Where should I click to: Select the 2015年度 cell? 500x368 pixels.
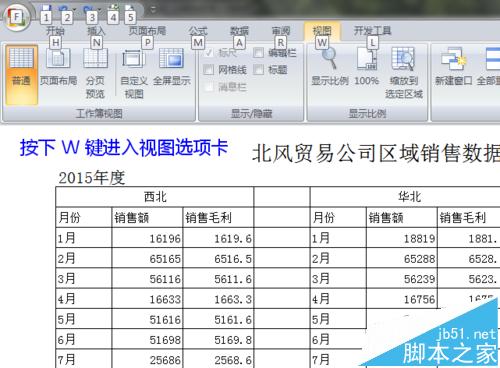pyautogui.click(x=92, y=177)
